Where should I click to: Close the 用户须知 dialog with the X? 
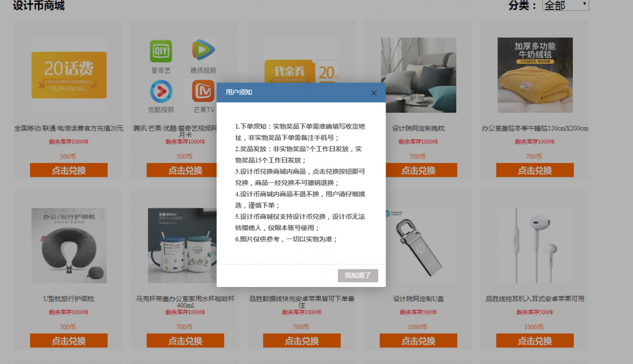click(374, 93)
